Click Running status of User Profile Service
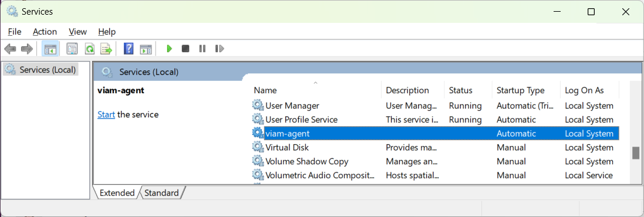644x217 pixels. click(465, 120)
